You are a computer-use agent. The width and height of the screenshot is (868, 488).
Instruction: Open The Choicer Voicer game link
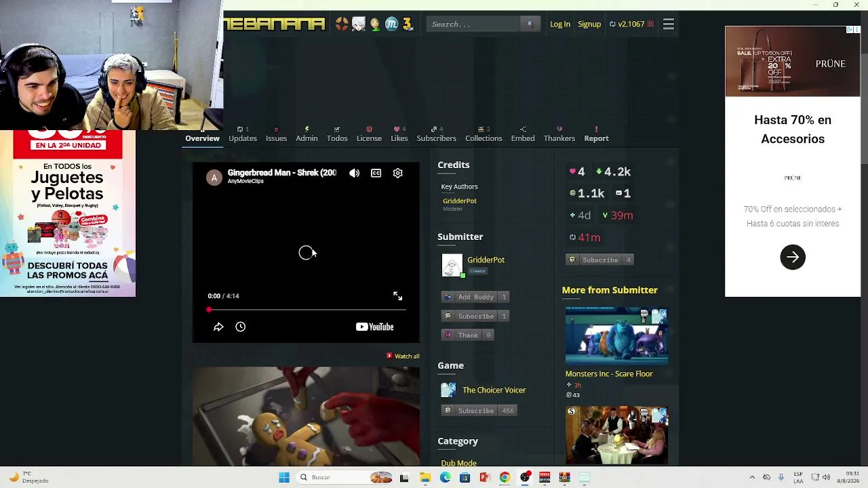[x=494, y=390]
